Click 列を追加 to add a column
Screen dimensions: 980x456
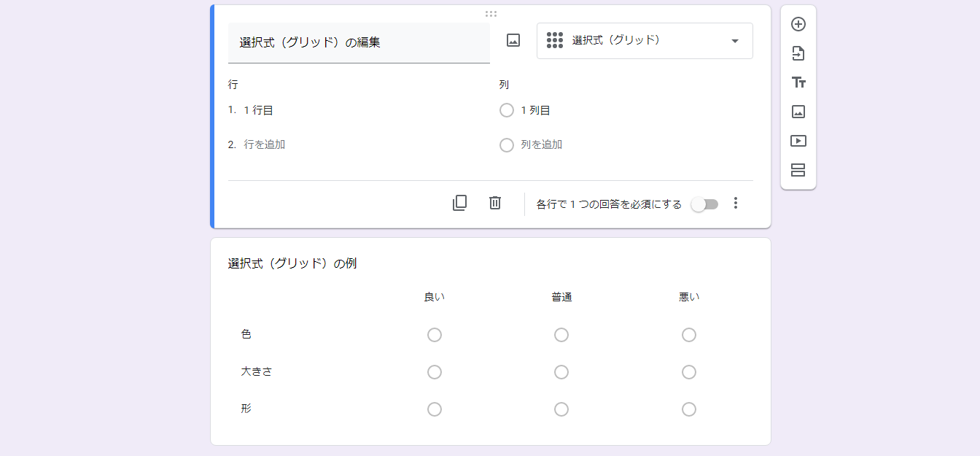coord(541,144)
